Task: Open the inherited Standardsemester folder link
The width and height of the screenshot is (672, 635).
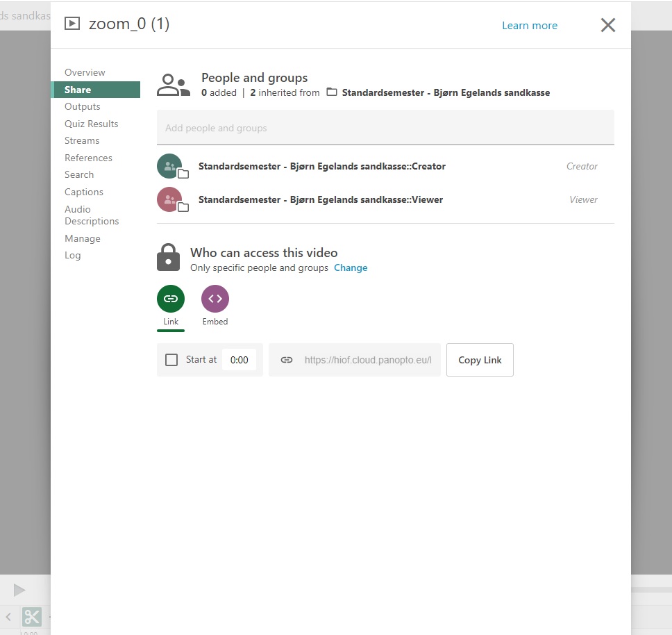Action: (x=446, y=92)
